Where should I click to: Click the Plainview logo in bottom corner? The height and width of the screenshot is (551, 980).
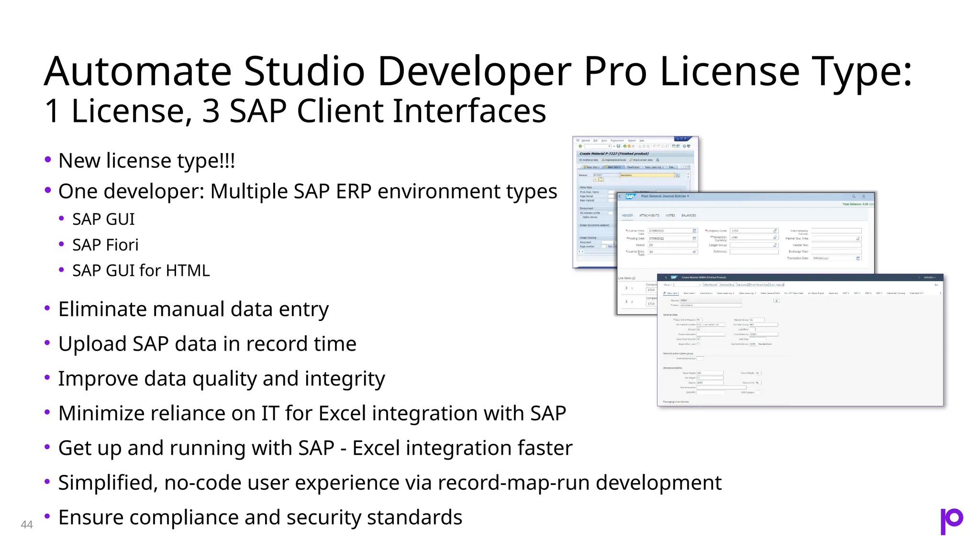[x=951, y=521]
